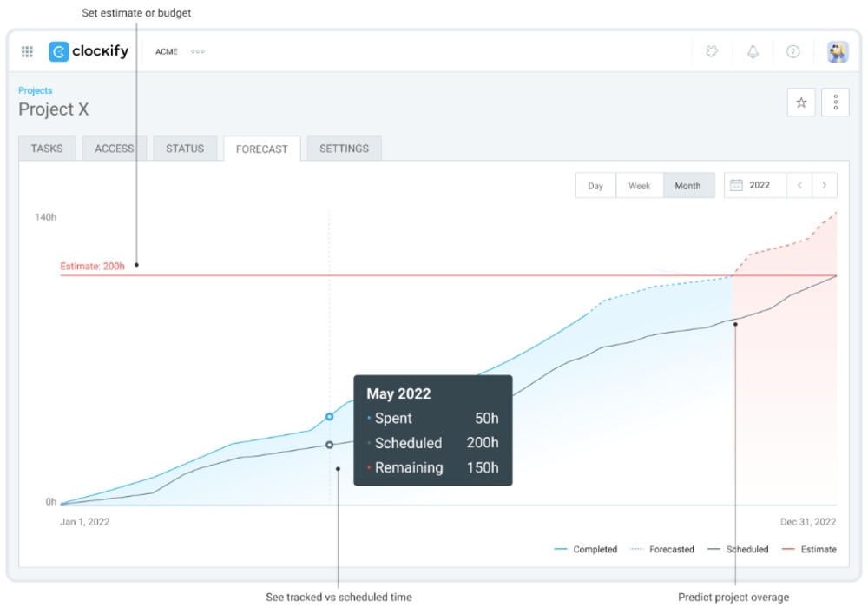Click the ACME workspace name
868x608 pixels.
tap(166, 51)
